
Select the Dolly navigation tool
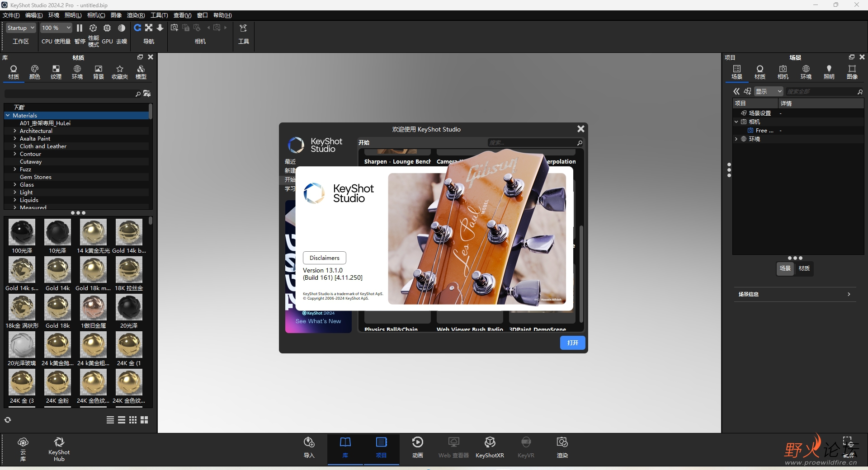160,28
